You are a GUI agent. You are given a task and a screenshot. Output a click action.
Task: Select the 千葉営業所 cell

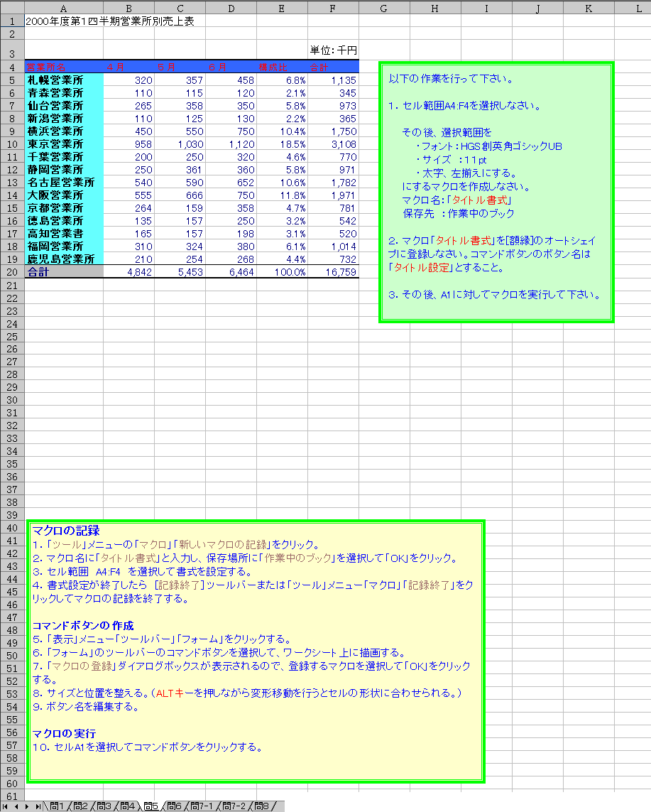coord(64,157)
